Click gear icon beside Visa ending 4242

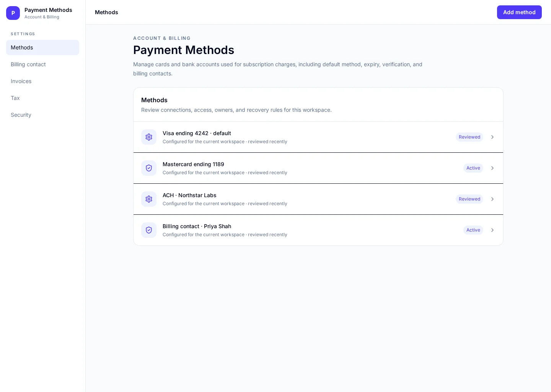(149, 137)
